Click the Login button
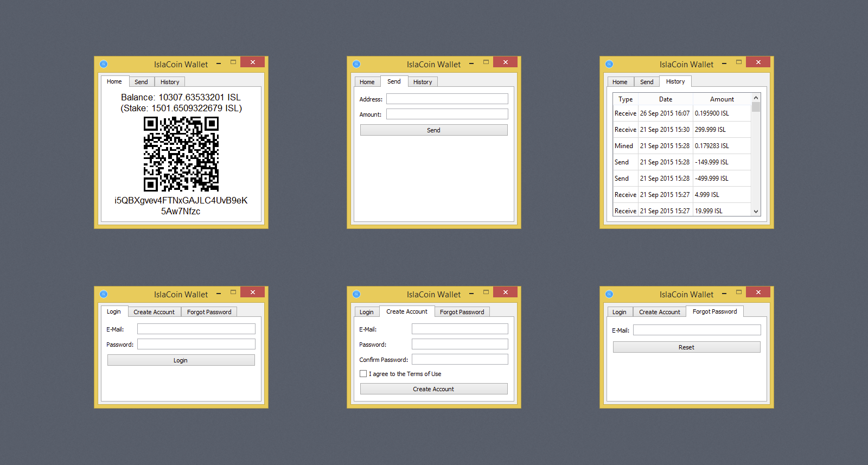This screenshot has width=868, height=465. [x=181, y=360]
